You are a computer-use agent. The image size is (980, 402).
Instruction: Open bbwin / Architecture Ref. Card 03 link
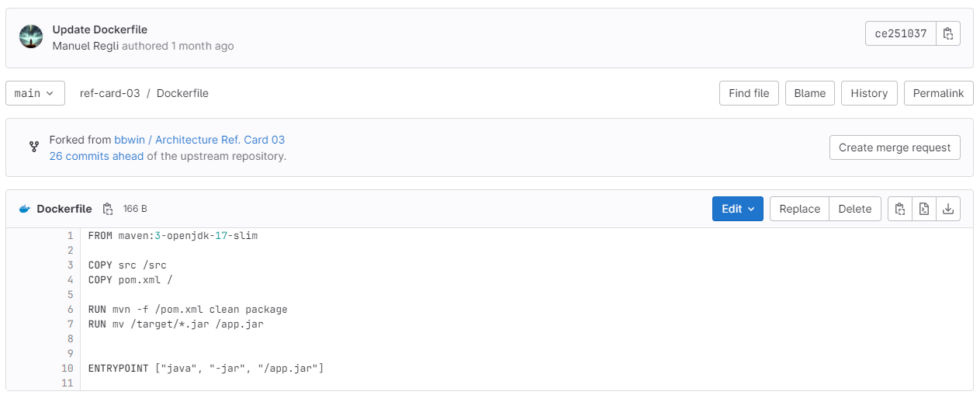[199, 140]
